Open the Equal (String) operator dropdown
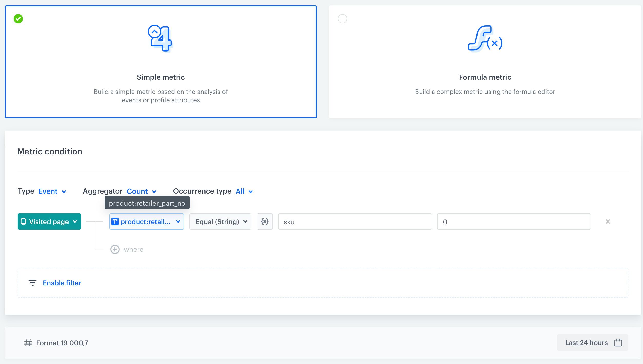This screenshot has width=643, height=364. (220, 221)
